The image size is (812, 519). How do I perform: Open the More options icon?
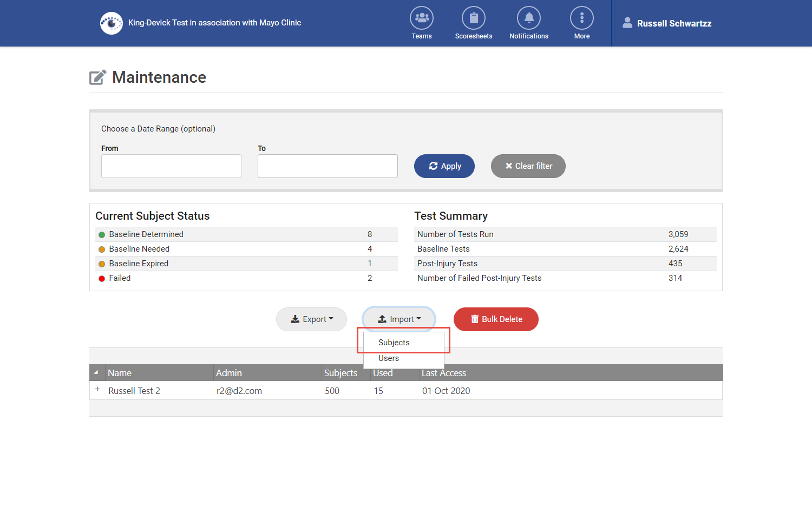click(581, 18)
